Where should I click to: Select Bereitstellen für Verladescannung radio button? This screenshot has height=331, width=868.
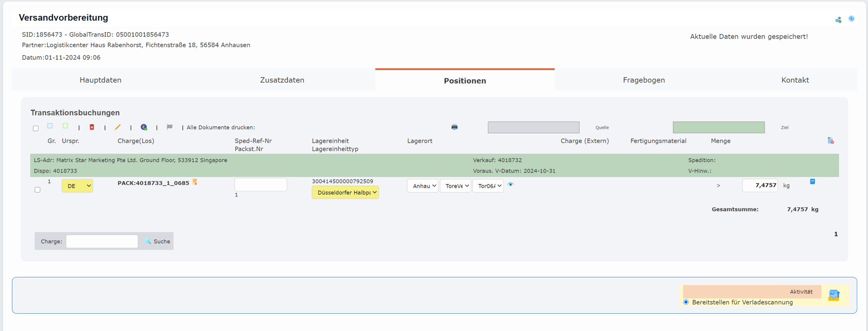pos(686,302)
